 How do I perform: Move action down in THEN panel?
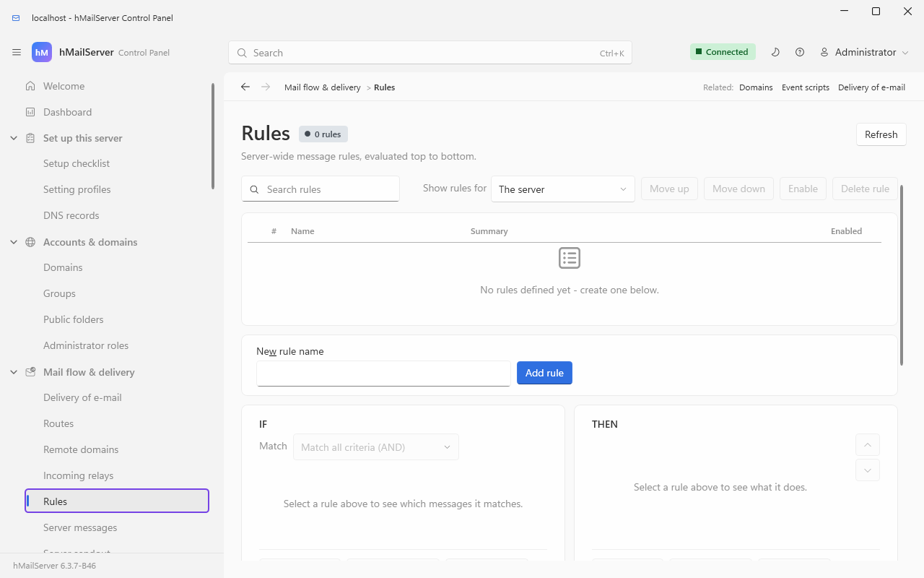click(868, 471)
